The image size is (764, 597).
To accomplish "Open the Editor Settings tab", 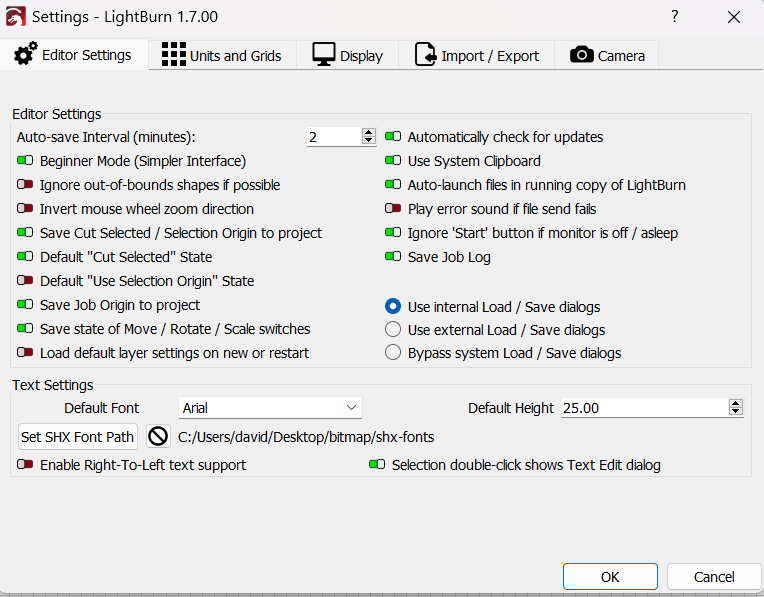I will (74, 55).
